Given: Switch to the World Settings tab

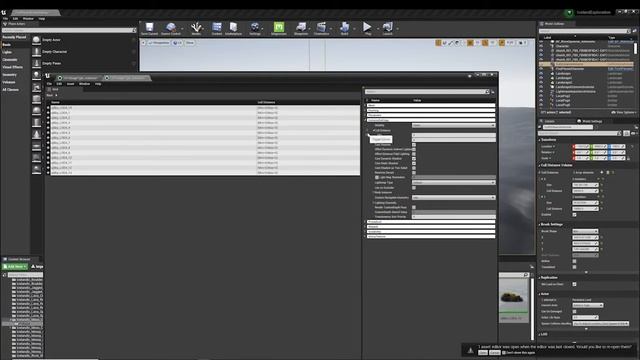Looking at the screenshot, I should [x=590, y=121].
